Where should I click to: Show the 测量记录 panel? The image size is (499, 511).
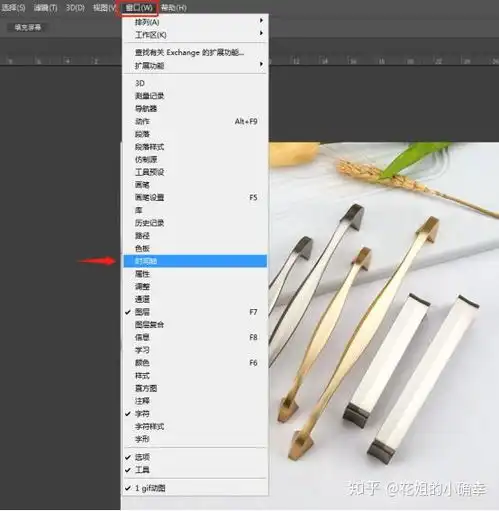[x=195, y=96]
